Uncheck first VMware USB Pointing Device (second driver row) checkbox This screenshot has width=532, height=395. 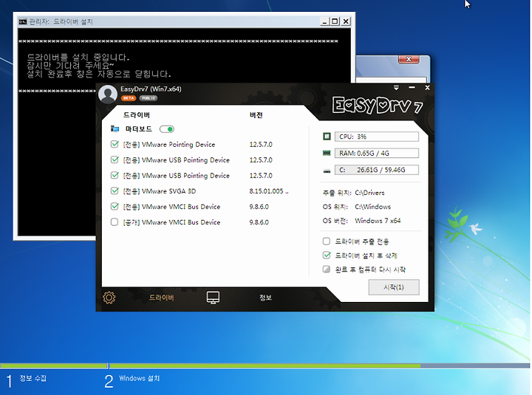pyautogui.click(x=115, y=159)
